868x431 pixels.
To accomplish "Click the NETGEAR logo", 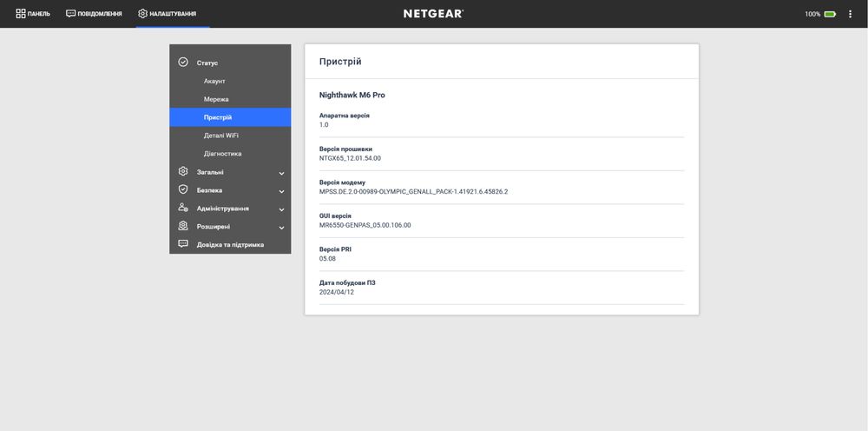I will [433, 14].
